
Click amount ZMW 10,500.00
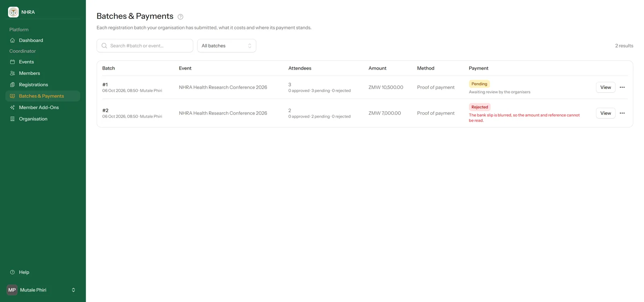point(386,87)
